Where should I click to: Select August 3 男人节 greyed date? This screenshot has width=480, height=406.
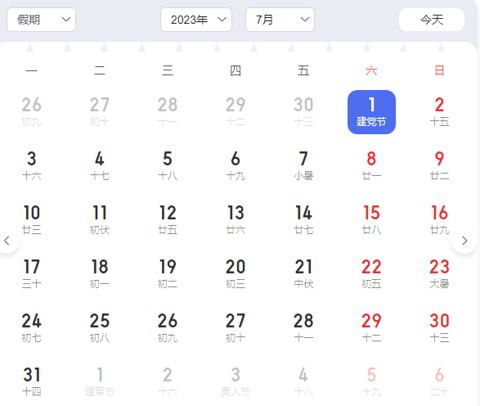click(236, 382)
